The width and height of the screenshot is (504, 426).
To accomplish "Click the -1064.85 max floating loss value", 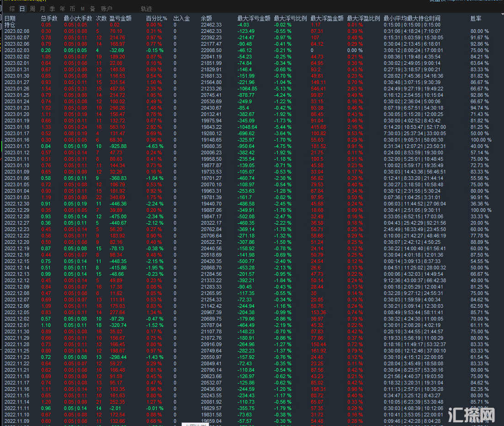I will click(248, 89).
